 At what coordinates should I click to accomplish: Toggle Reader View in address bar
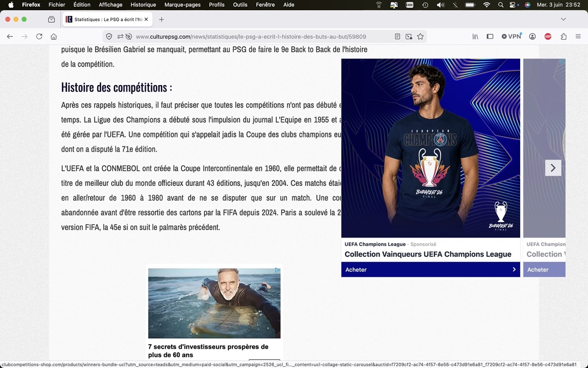[x=397, y=37]
